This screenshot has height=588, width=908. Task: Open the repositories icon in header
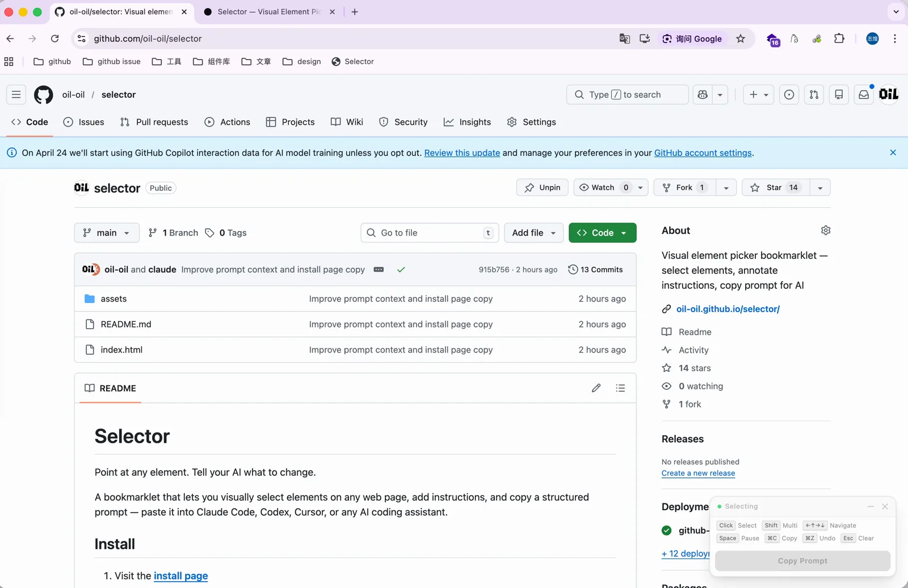(x=839, y=95)
